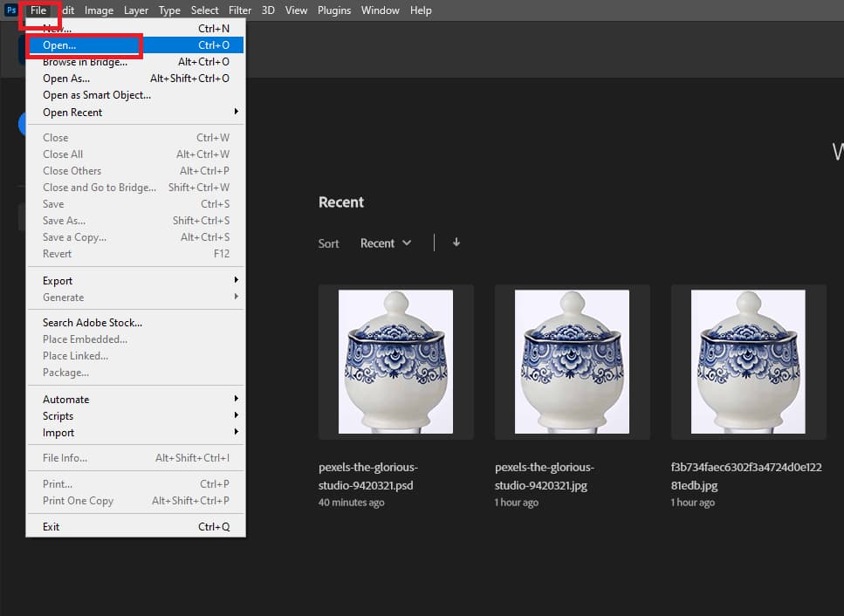Screen dimensions: 844x616
Task: Expand the Automate submenu
Action: (135, 400)
